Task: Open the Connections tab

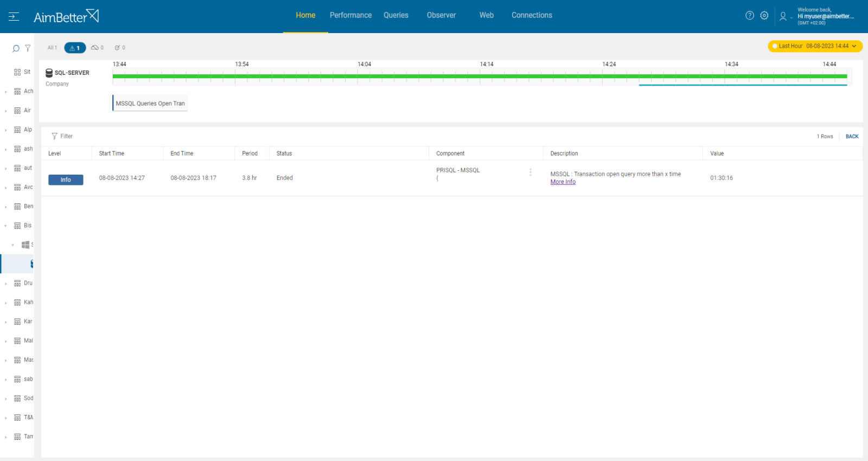Action: [532, 15]
